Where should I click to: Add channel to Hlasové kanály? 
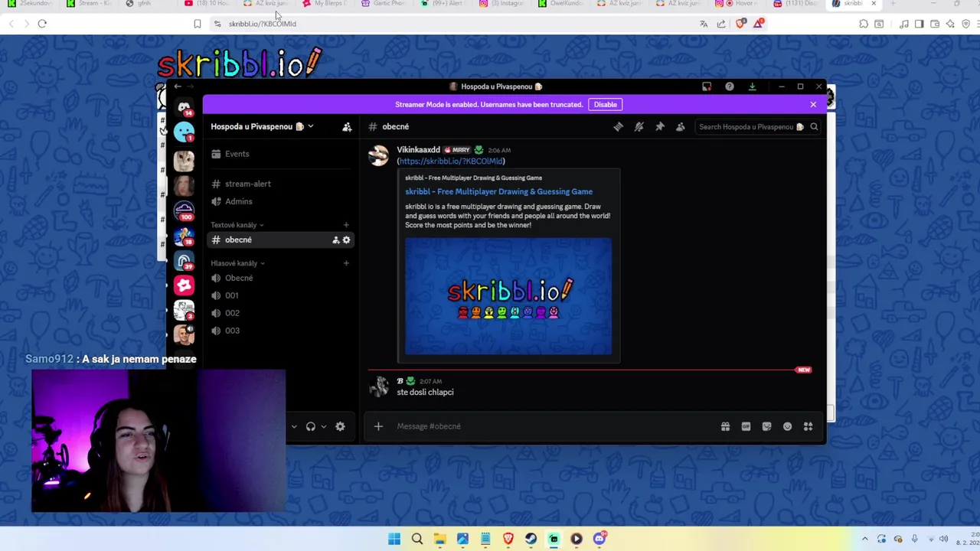click(x=346, y=263)
